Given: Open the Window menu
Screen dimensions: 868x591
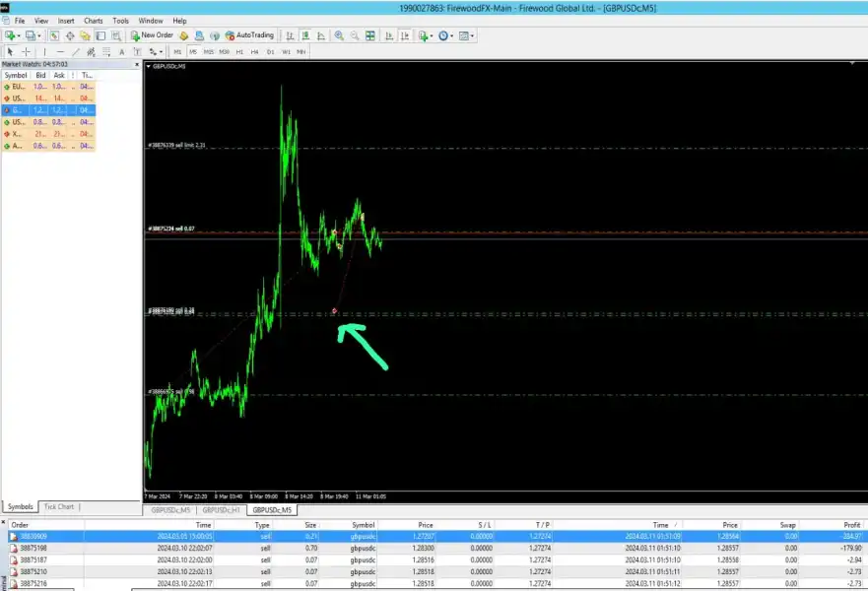Looking at the screenshot, I should [150, 21].
